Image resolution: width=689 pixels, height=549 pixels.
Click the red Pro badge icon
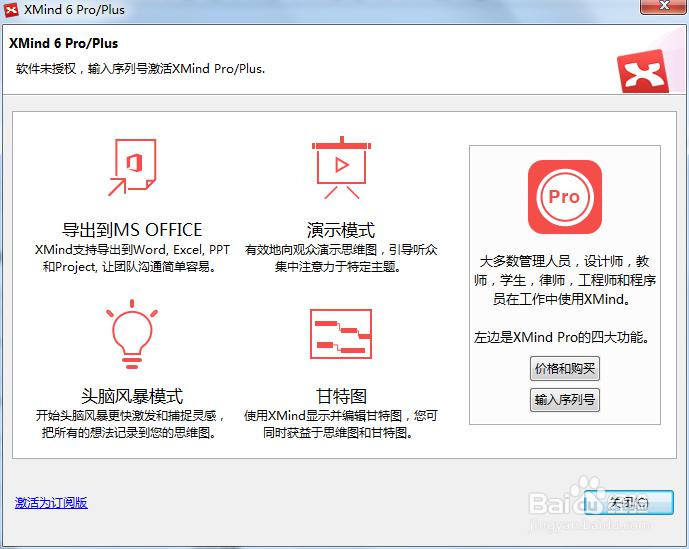click(x=565, y=196)
